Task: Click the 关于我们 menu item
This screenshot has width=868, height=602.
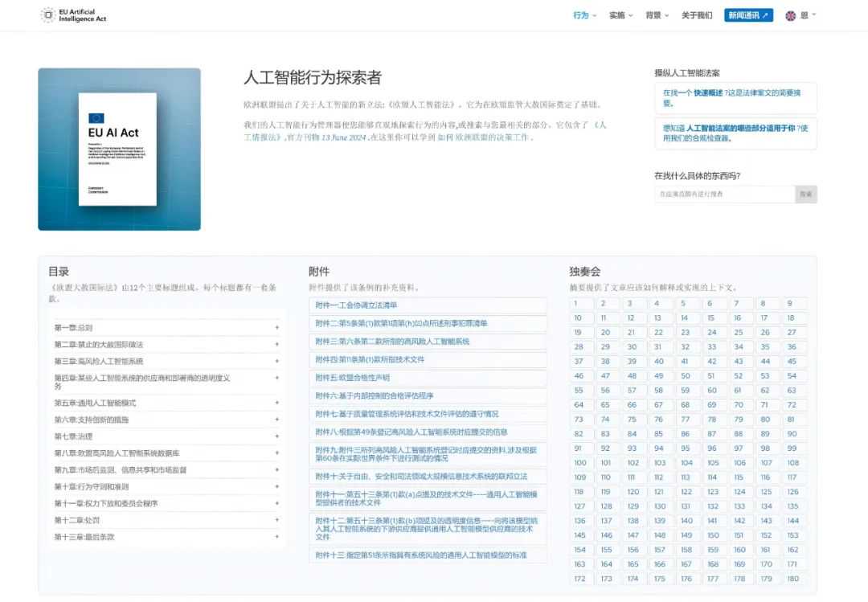Action: [696, 14]
